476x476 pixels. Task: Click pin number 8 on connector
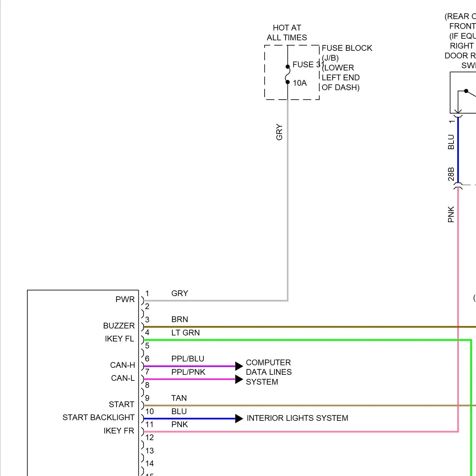147,385
